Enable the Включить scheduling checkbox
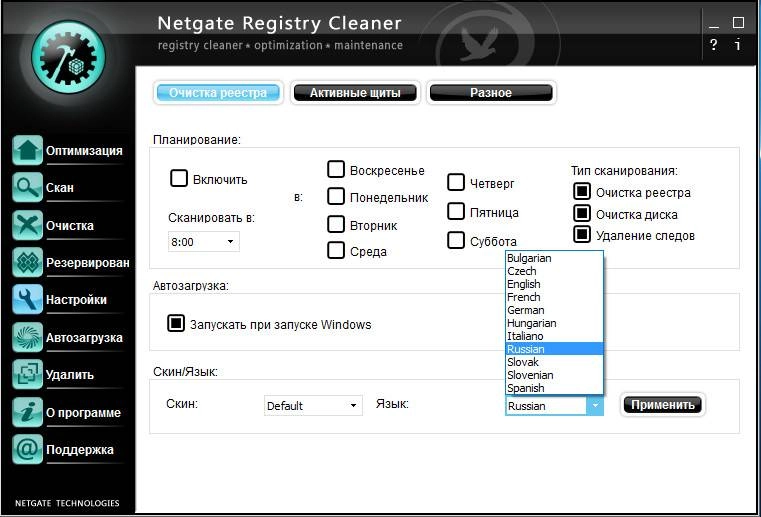Image resolution: width=761 pixels, height=517 pixels. [179, 178]
